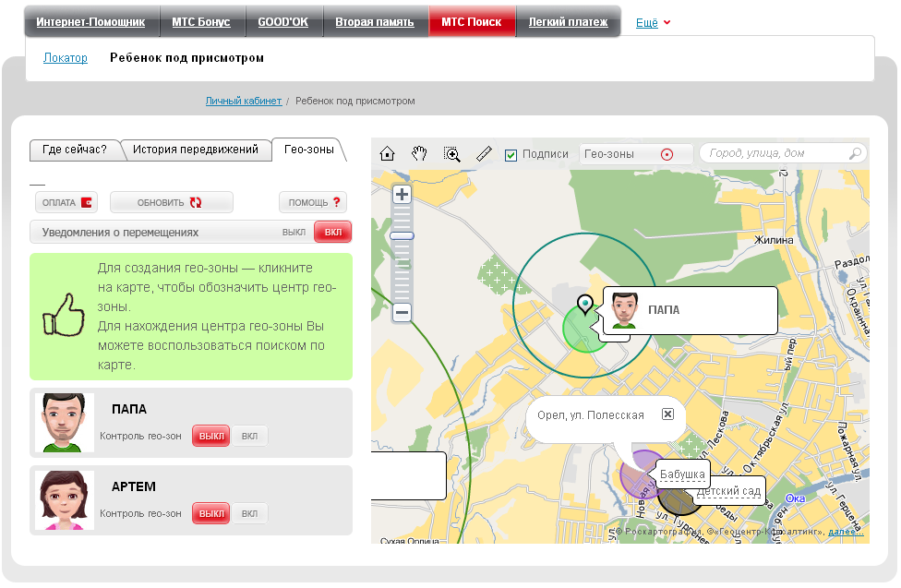Viewport: 901px width, 588px height.
Task: Click the home icon on map toolbar
Action: tap(388, 154)
